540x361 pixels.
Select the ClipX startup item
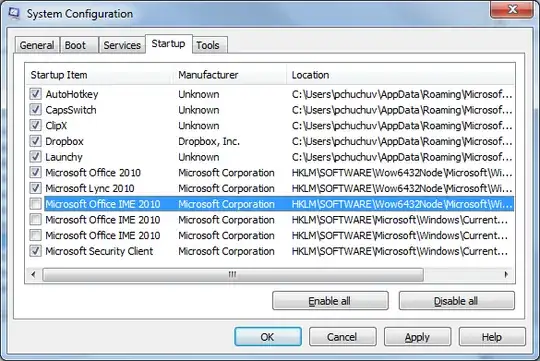point(56,125)
